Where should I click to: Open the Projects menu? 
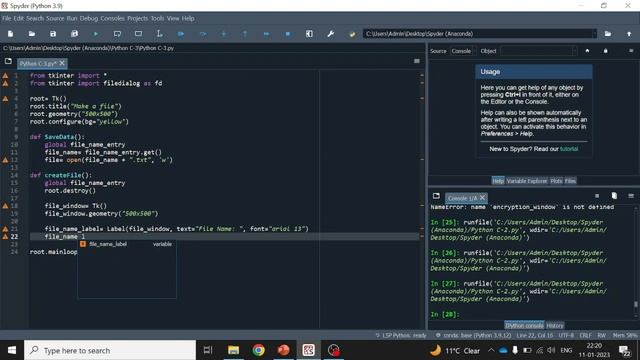[x=137, y=18]
